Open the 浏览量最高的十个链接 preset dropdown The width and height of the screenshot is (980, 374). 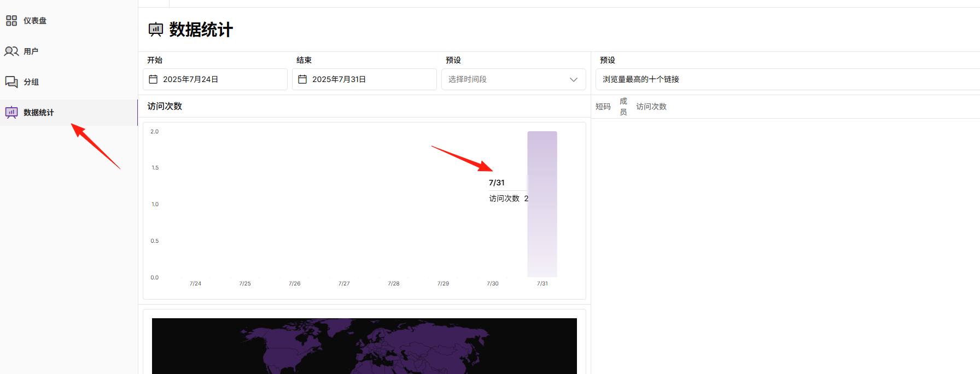coord(787,79)
